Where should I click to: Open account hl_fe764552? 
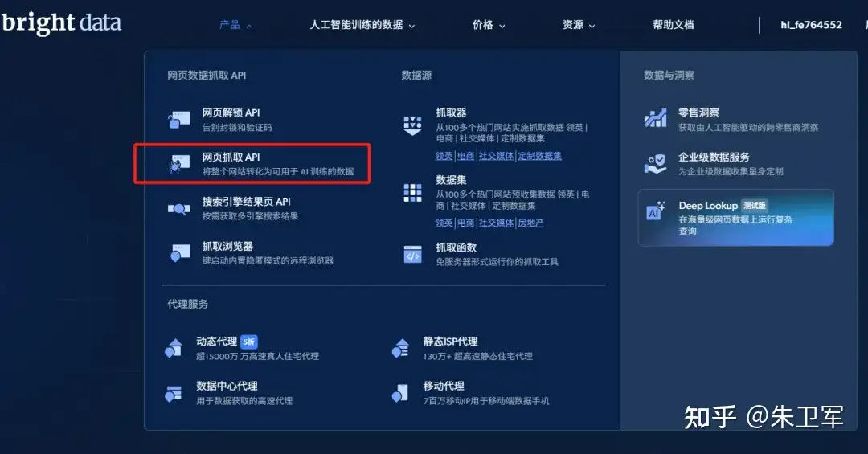(x=811, y=25)
